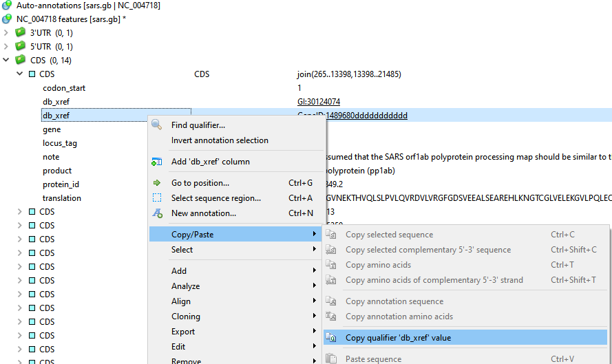Screen dimensions: 612x364
Task: Open the Copy/Paste submenu
Action: 235,234
